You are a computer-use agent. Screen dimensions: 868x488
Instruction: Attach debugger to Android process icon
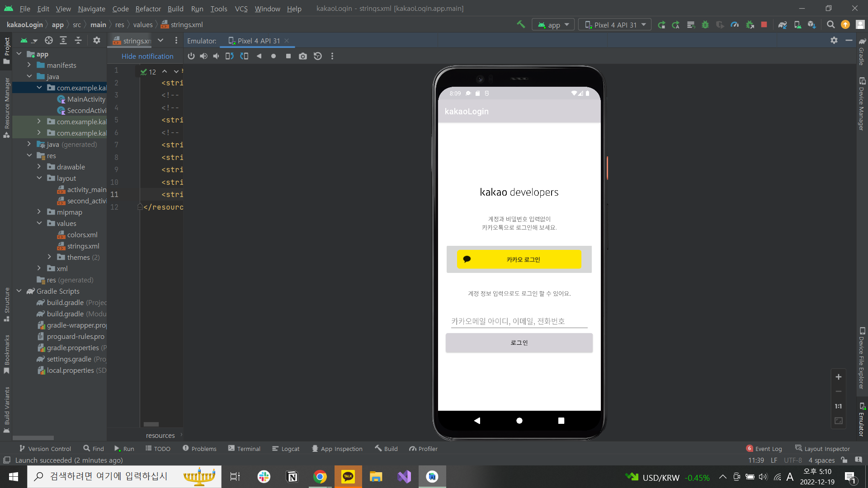coord(750,25)
